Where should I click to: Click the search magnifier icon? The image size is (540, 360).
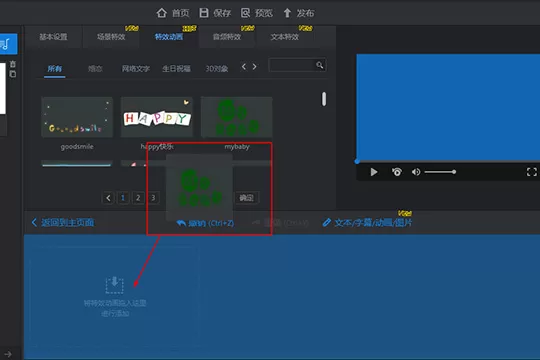(x=320, y=65)
